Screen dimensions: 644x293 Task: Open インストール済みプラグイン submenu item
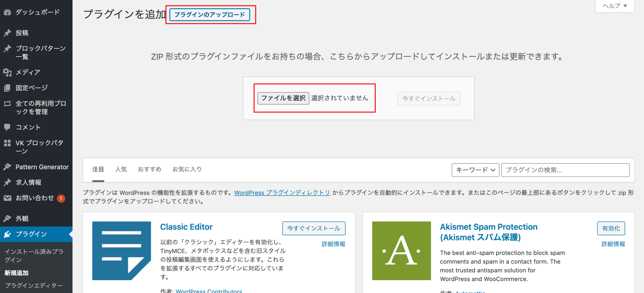34,256
